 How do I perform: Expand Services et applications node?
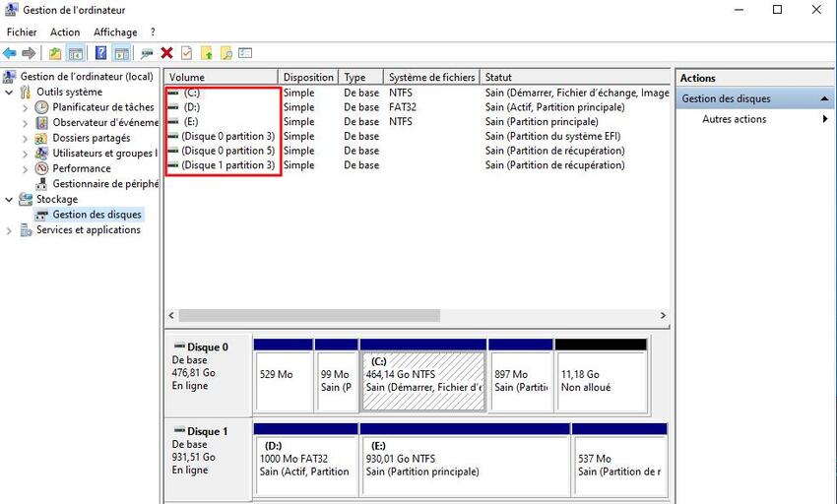[x=9, y=230]
